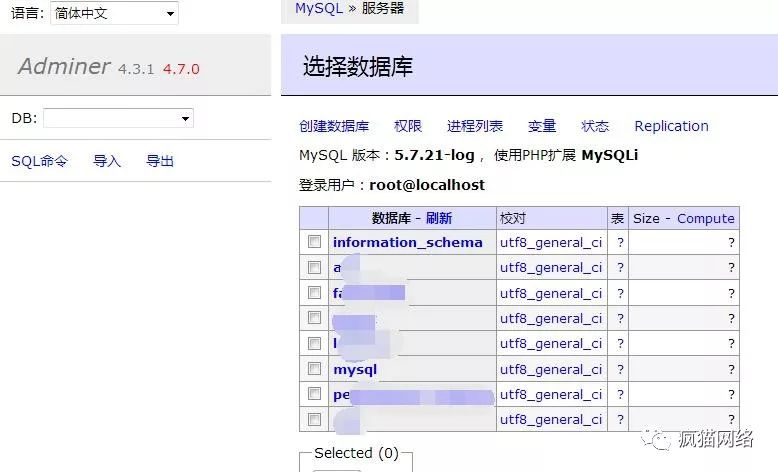778x472 pixels.
Task: Open the language dropdown showing 简体中文
Action: pyautogui.click(x=114, y=13)
